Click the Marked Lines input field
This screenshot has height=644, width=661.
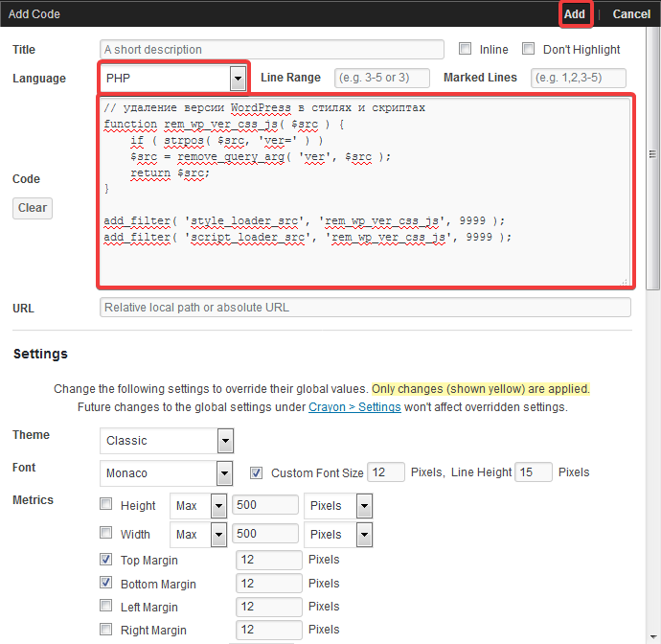tap(579, 78)
